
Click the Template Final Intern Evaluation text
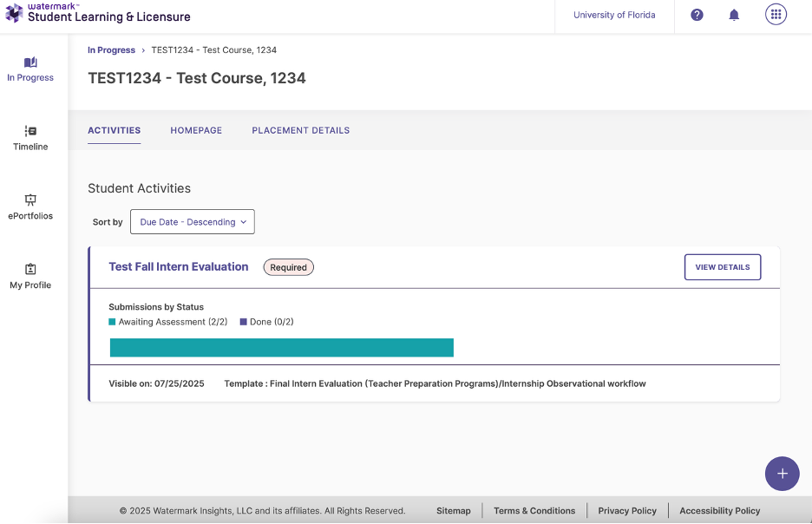[x=435, y=383]
